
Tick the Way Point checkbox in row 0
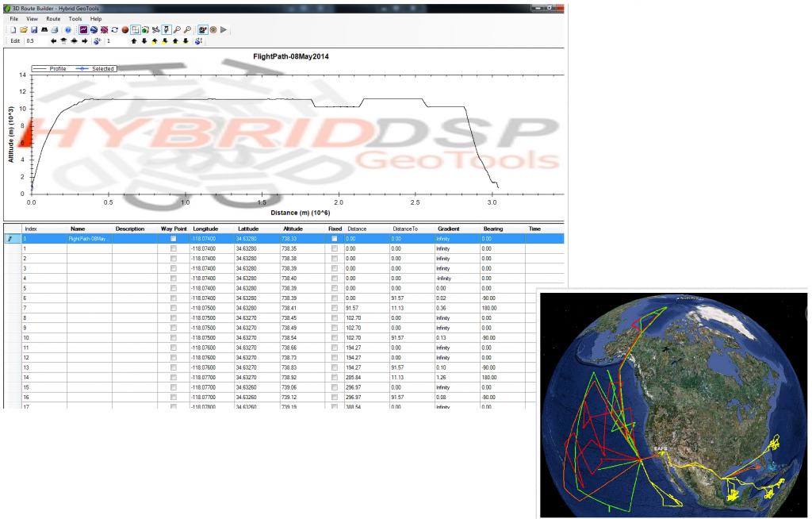[174, 239]
